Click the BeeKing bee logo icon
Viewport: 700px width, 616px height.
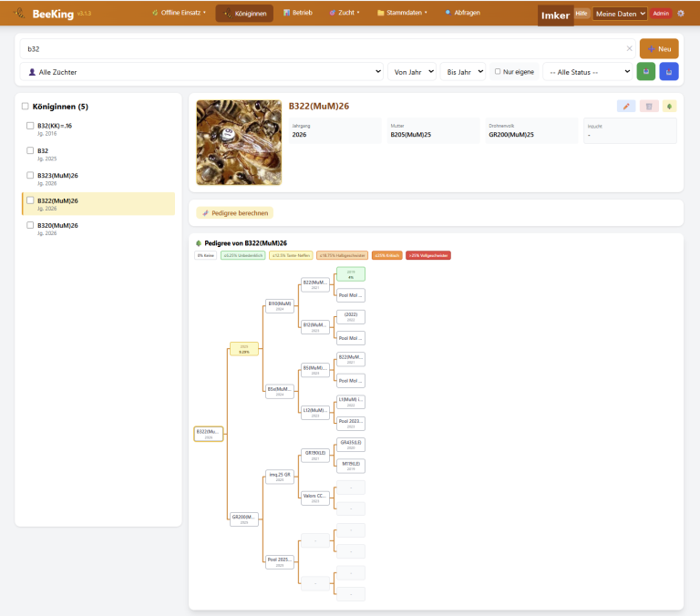20,13
